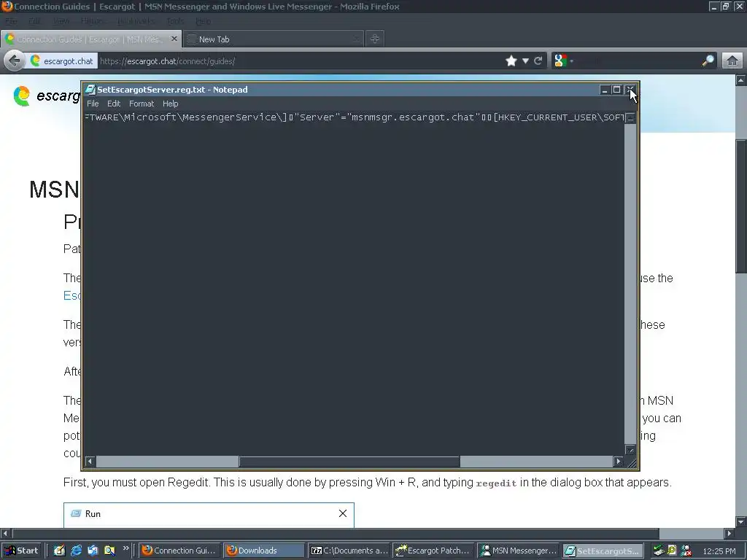Viewport: 747px width, 560px height.
Task: Open the Firefox Home page button
Action: point(732,61)
